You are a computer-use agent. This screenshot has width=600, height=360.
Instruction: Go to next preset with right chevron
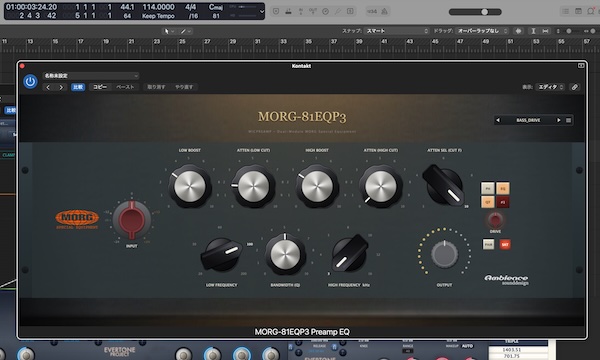pyautogui.click(x=61, y=87)
